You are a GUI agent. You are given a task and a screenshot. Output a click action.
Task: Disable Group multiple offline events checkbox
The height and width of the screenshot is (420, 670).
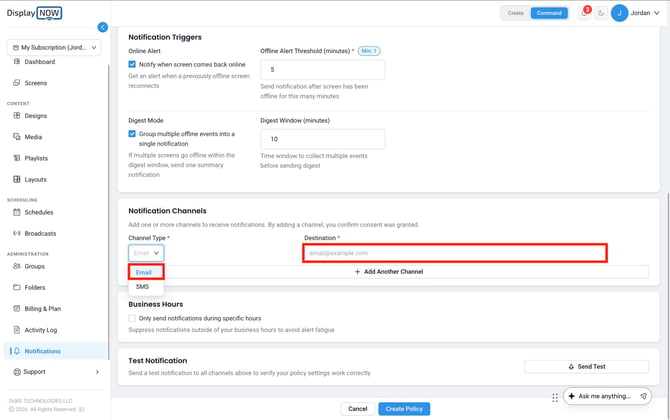click(132, 134)
